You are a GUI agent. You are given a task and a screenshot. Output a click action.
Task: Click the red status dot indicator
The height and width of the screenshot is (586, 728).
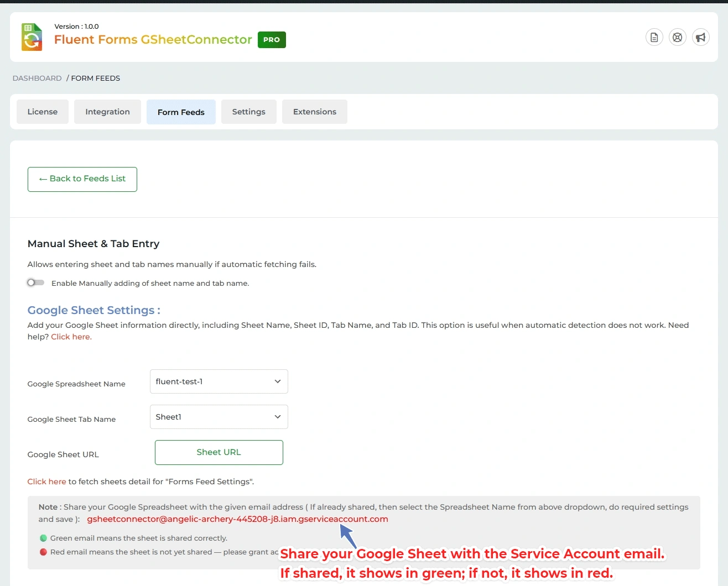pos(43,552)
